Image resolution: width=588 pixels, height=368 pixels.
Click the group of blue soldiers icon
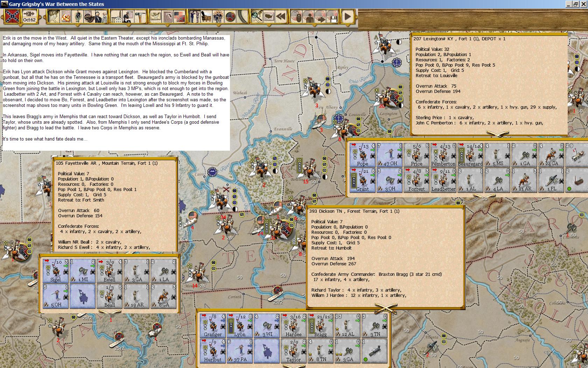point(218,16)
